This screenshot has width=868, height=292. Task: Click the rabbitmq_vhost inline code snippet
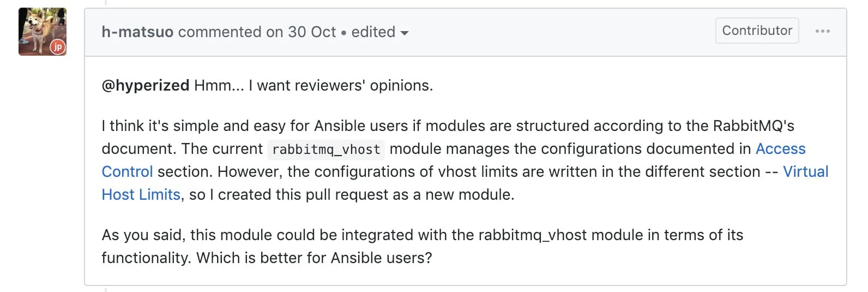click(x=326, y=150)
